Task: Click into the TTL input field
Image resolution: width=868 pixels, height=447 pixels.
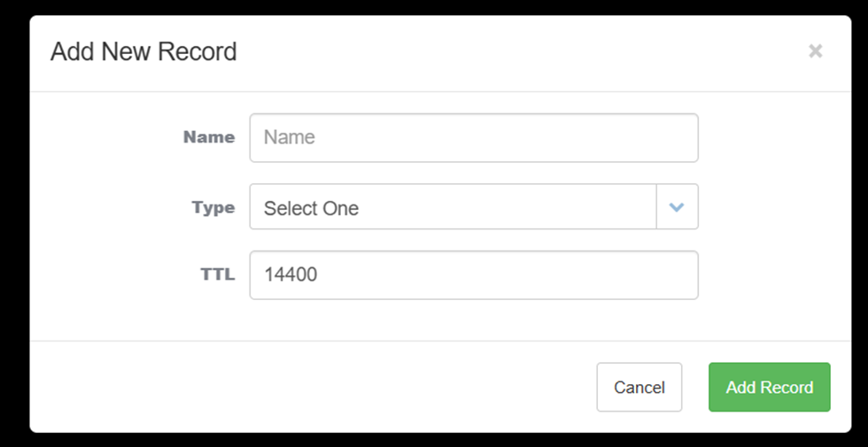Action: click(x=473, y=275)
